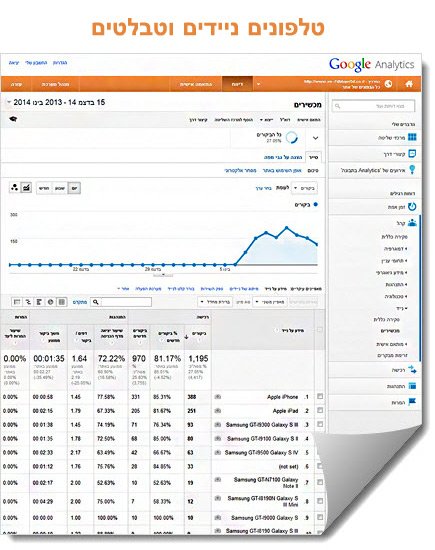Viewport: 435px width, 550px height.
Task: Select the Month chart interval button
Action: (44, 188)
